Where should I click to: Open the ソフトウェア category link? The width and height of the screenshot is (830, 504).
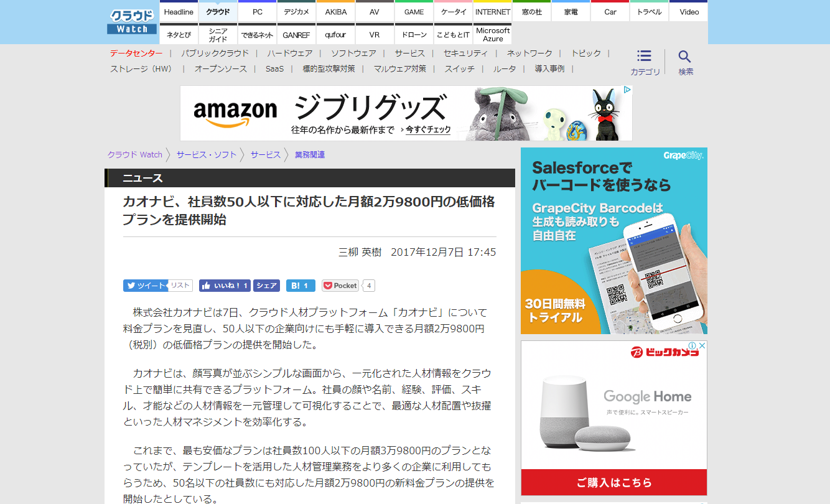[x=353, y=54]
